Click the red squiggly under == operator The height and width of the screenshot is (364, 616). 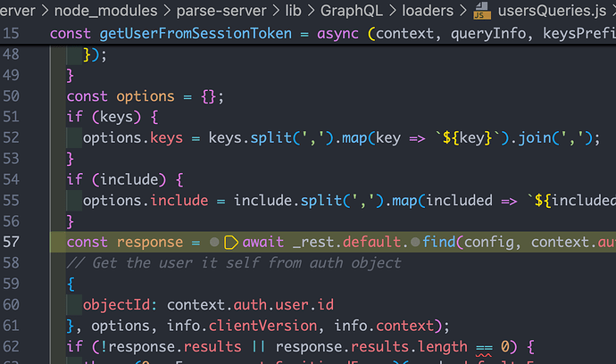484,347
